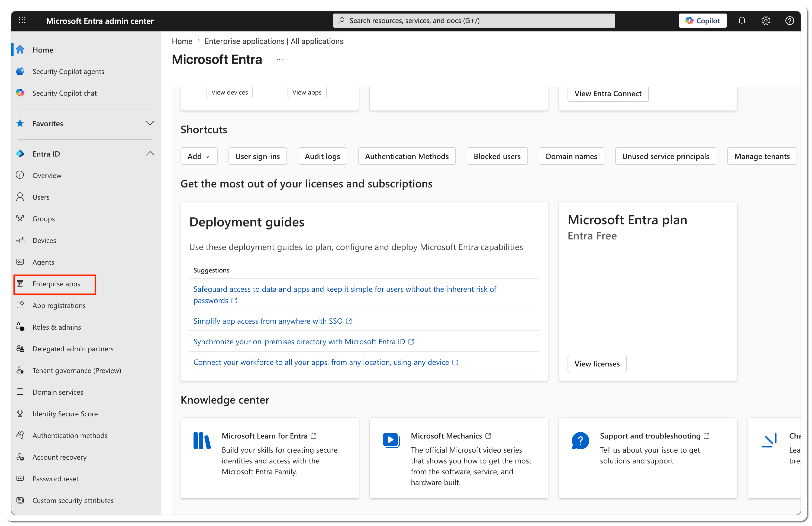Select App registrations in the sidebar
This screenshot has height=526, width=812.
(x=59, y=306)
